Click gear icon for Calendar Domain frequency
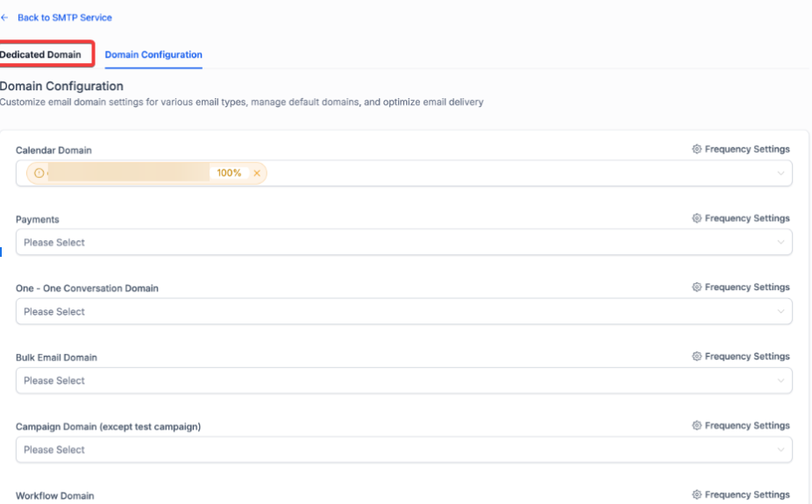Image resolution: width=812 pixels, height=504 pixels. [696, 149]
